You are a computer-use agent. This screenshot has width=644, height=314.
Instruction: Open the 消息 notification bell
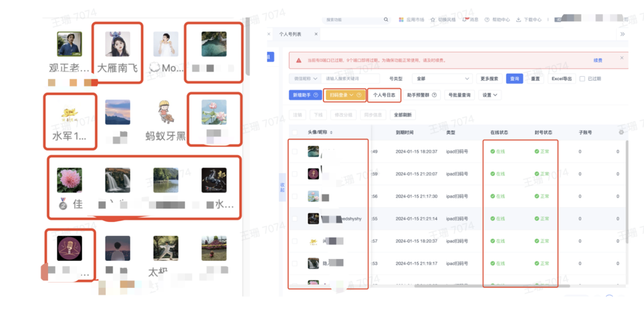point(464,19)
